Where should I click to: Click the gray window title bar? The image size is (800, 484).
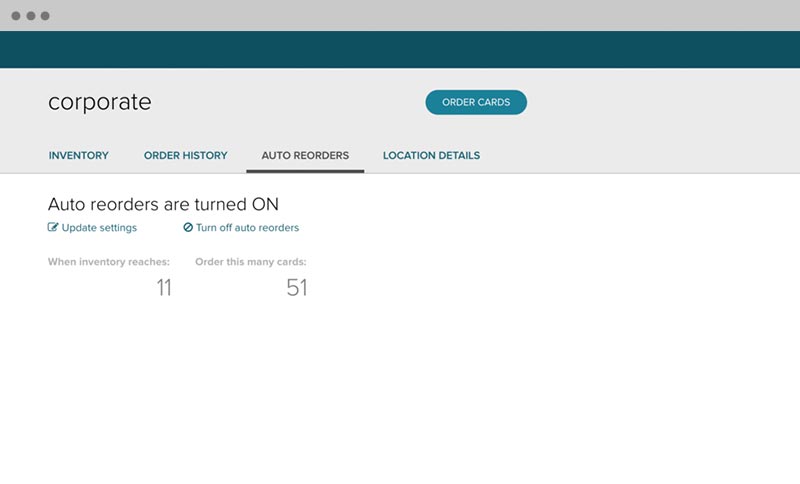pyautogui.click(x=400, y=15)
